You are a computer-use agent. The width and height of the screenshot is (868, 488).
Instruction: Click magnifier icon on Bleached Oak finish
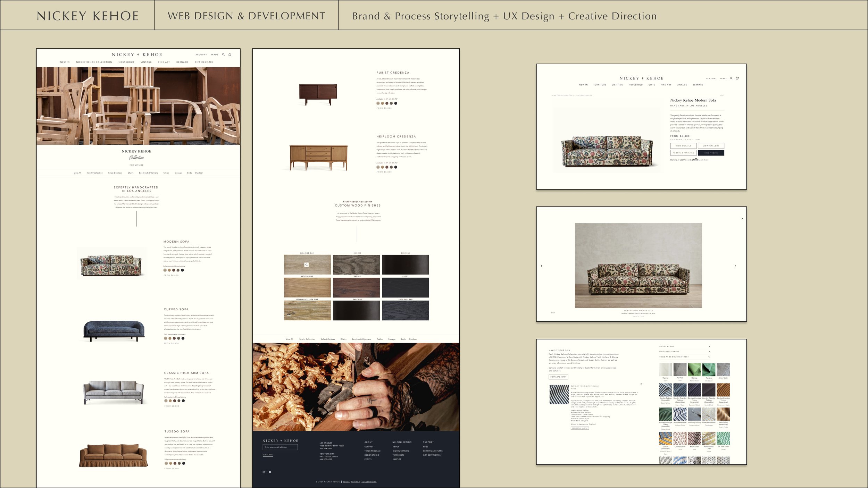[x=306, y=265]
